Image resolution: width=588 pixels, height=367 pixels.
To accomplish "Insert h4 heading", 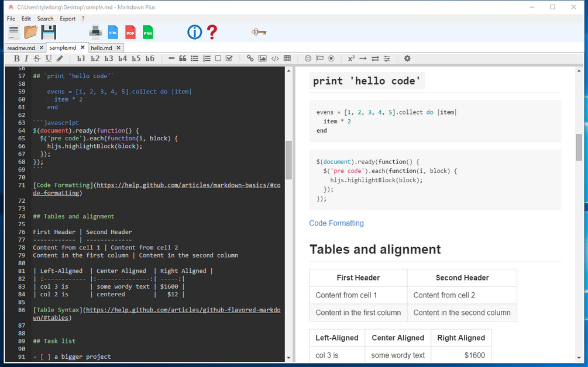I will point(122,58).
